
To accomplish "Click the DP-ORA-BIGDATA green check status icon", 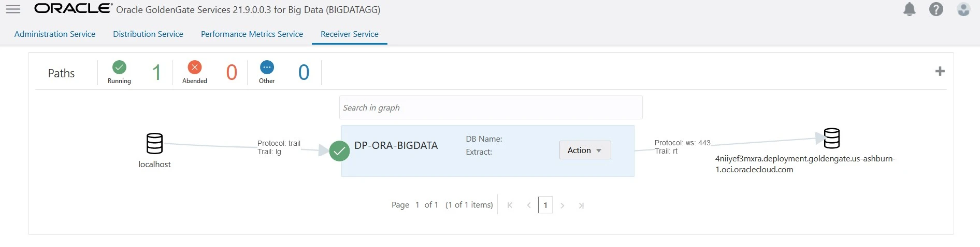I will 339,151.
